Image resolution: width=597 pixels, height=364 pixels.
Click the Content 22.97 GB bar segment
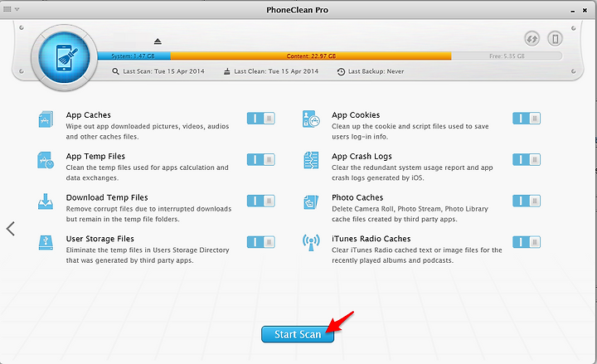tap(311, 56)
